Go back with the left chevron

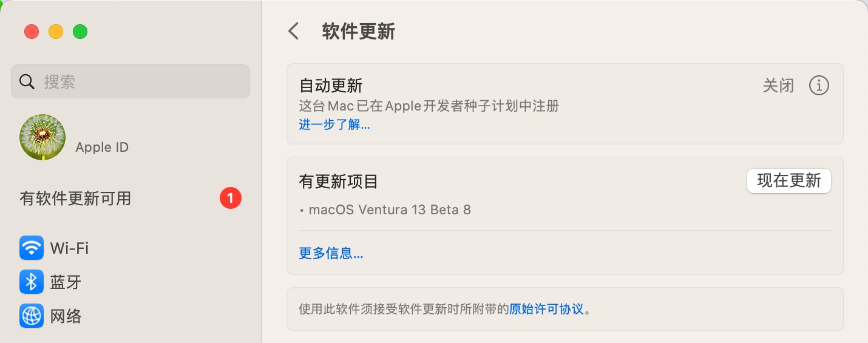click(x=294, y=32)
